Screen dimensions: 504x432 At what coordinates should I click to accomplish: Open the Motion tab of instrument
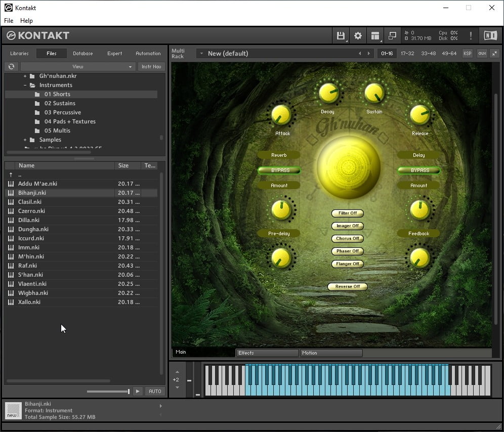pos(331,353)
